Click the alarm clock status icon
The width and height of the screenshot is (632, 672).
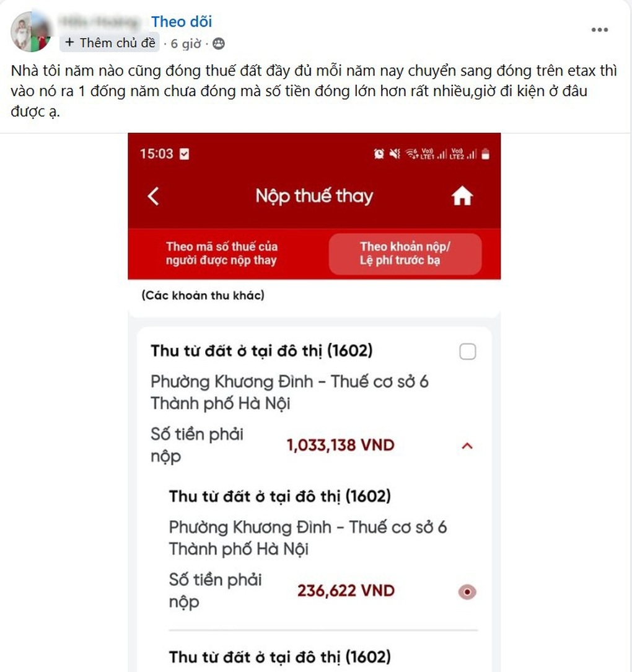(x=379, y=154)
